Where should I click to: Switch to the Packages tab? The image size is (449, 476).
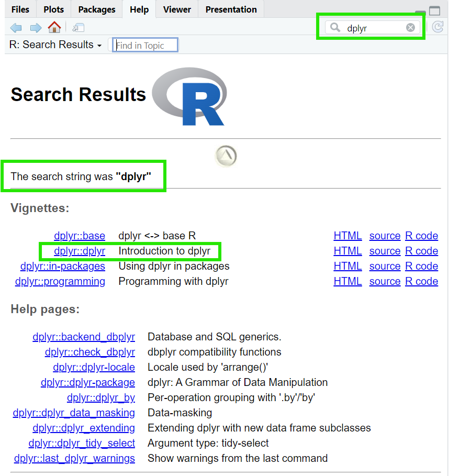tap(96, 9)
